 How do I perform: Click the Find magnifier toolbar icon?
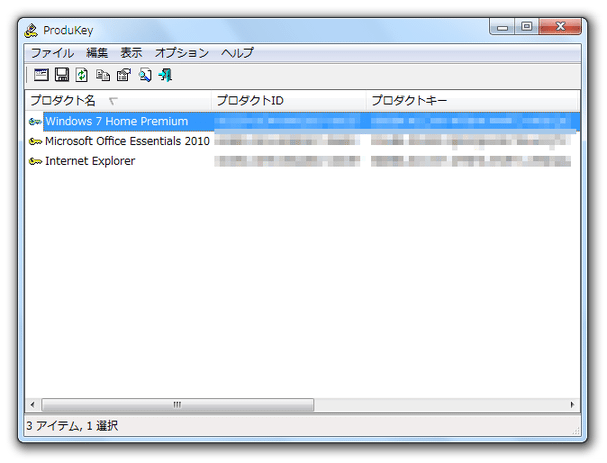(x=145, y=75)
